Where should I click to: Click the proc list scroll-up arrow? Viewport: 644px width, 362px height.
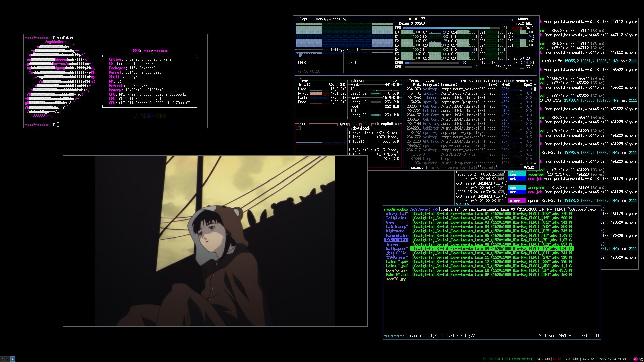(535, 85)
